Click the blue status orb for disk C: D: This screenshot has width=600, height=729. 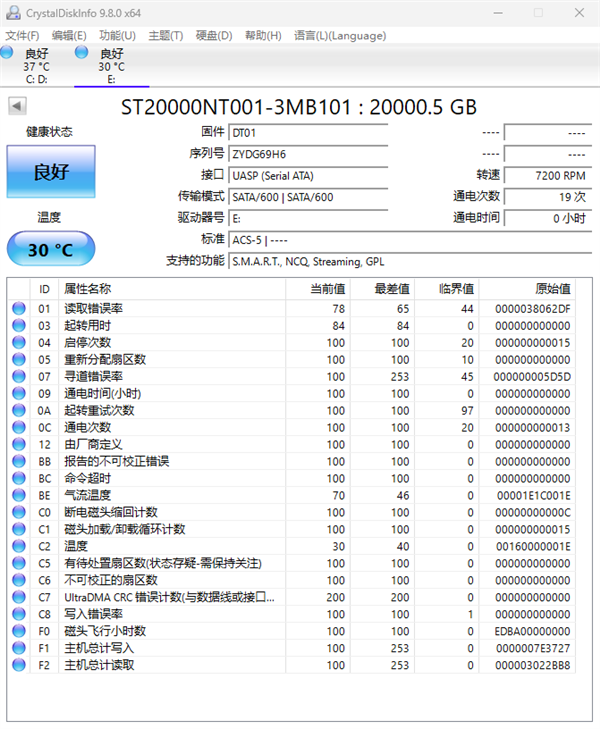click(x=7, y=52)
